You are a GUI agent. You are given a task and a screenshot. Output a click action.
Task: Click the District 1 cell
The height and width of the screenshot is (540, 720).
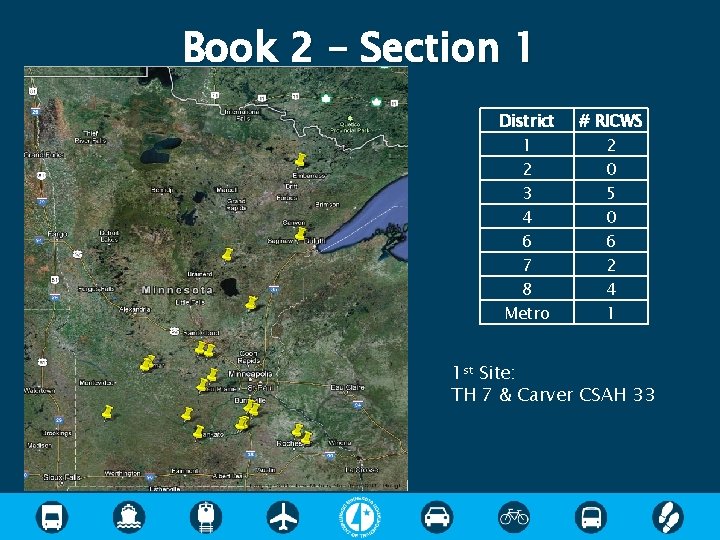pyautogui.click(x=527, y=145)
